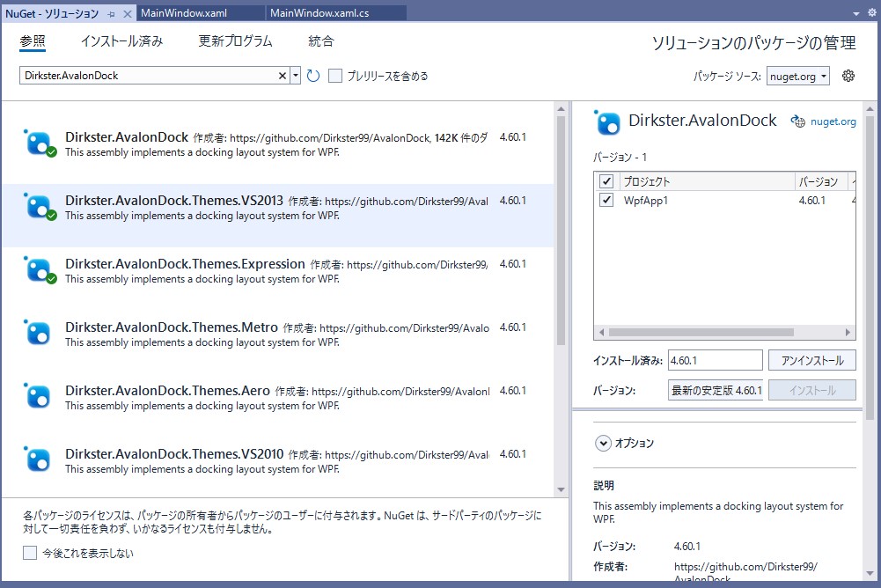
Task: Open the tab options gear in the tab strip
Action: [x=871, y=12]
